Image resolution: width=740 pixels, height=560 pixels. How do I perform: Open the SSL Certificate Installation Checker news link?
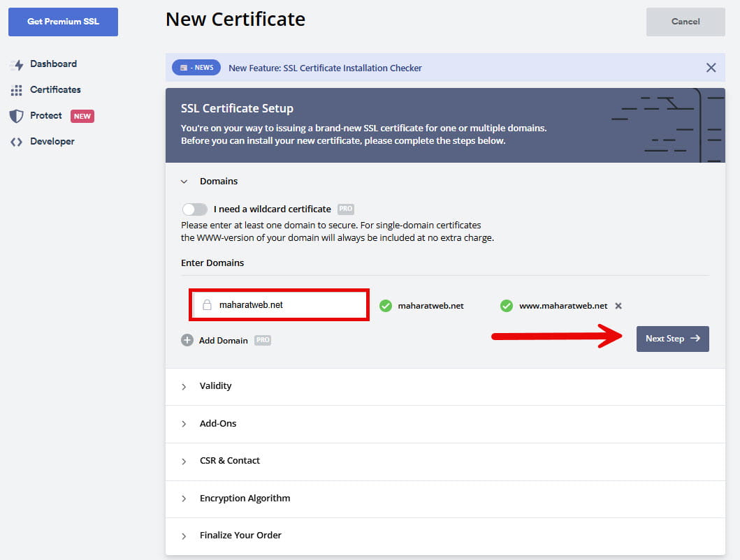(x=325, y=68)
